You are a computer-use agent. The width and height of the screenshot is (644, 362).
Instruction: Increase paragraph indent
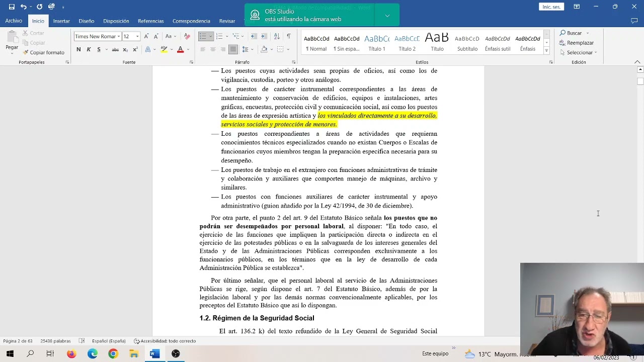click(x=264, y=36)
